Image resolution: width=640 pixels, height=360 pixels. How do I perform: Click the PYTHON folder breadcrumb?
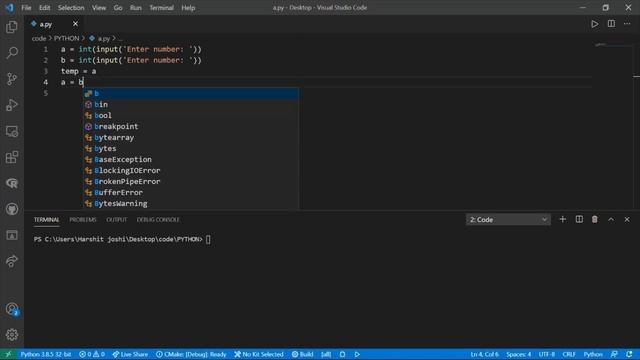(67, 38)
